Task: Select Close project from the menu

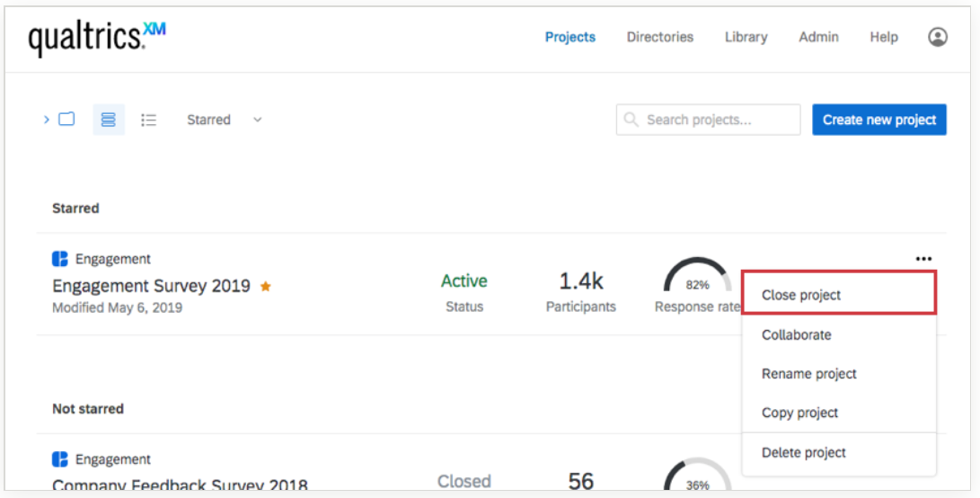Action: [x=801, y=295]
